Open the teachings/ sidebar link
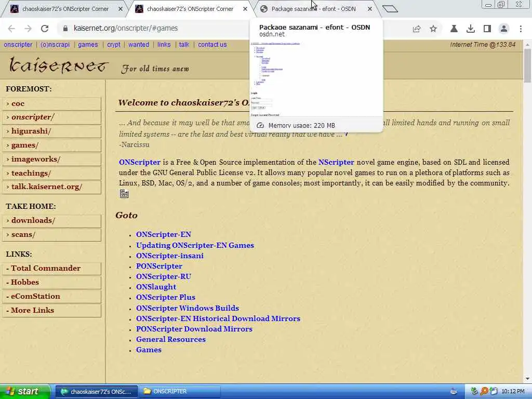This screenshot has width=532, height=399. click(x=51, y=173)
